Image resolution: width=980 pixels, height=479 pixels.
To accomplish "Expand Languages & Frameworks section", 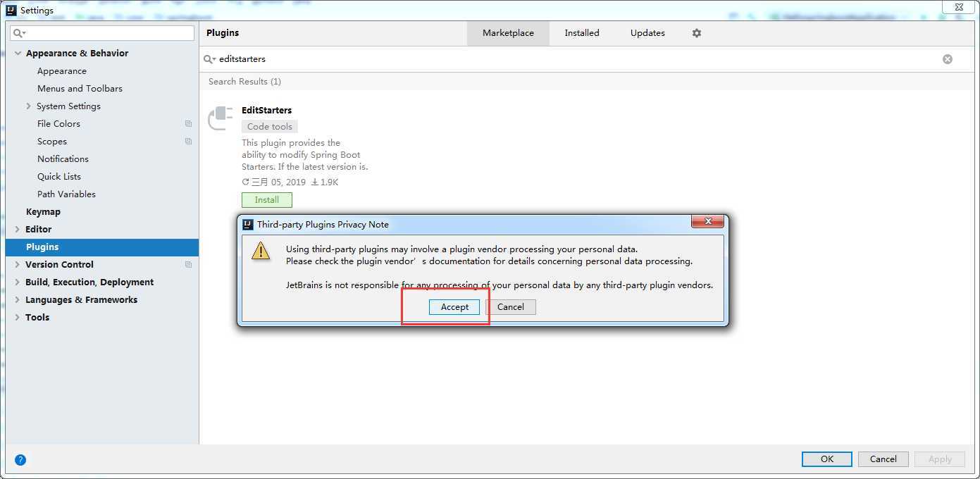I will 18,300.
